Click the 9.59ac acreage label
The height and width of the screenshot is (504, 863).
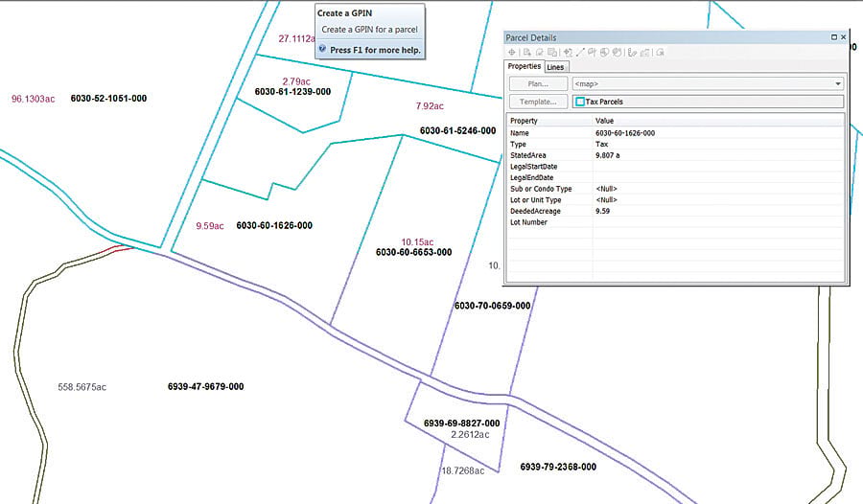coord(210,225)
